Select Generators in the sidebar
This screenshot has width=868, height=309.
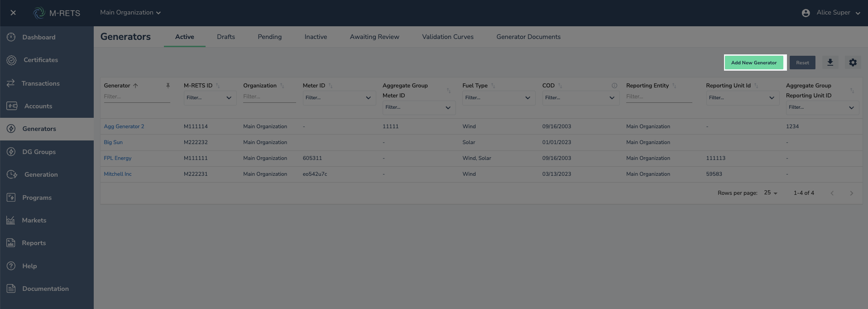click(47, 129)
